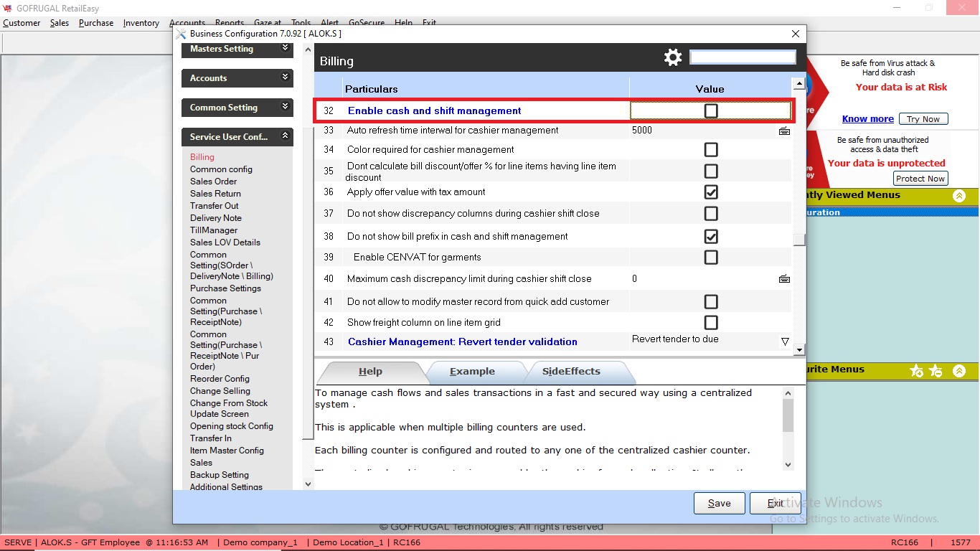This screenshot has width=980, height=551.
Task: Click the help text scrollbar thumb
Action: click(788, 415)
